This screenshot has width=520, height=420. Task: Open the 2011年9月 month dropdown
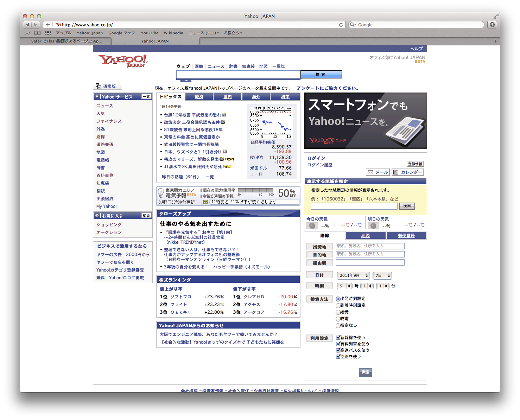353,276
